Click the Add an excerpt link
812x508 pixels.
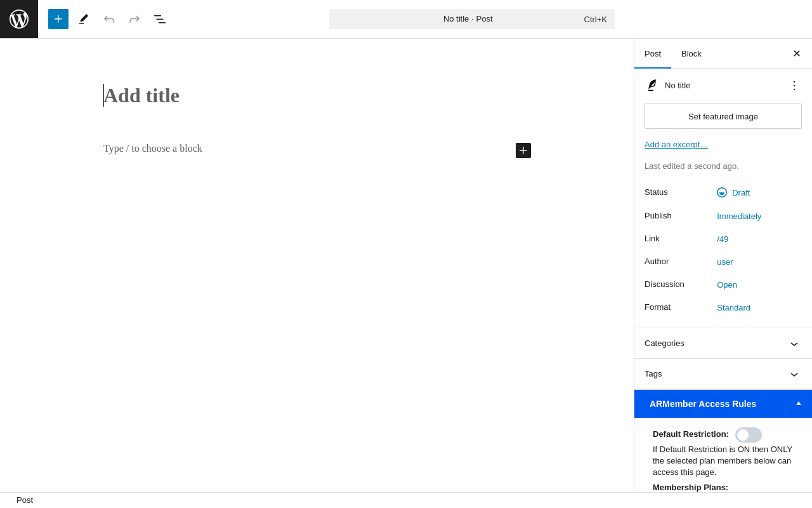coord(676,144)
